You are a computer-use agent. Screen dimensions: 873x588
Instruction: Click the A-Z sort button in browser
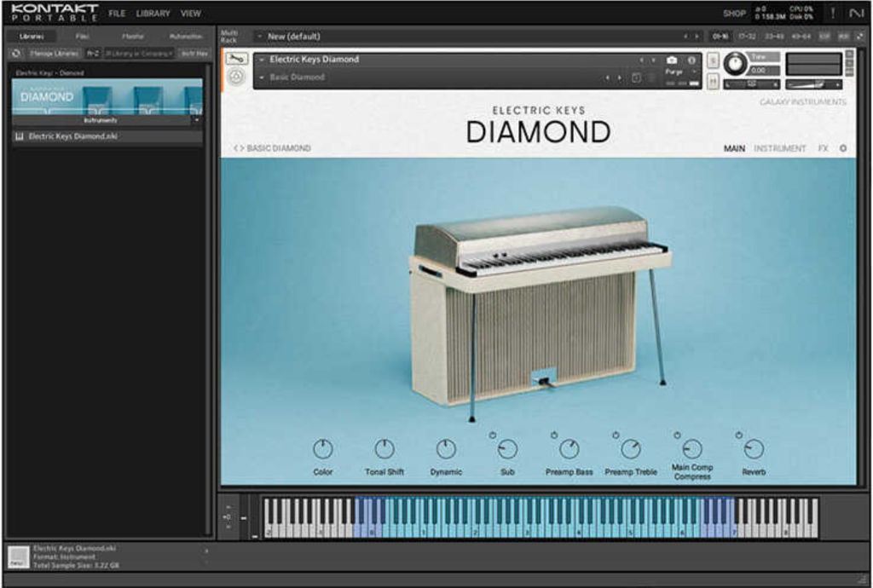click(x=92, y=54)
